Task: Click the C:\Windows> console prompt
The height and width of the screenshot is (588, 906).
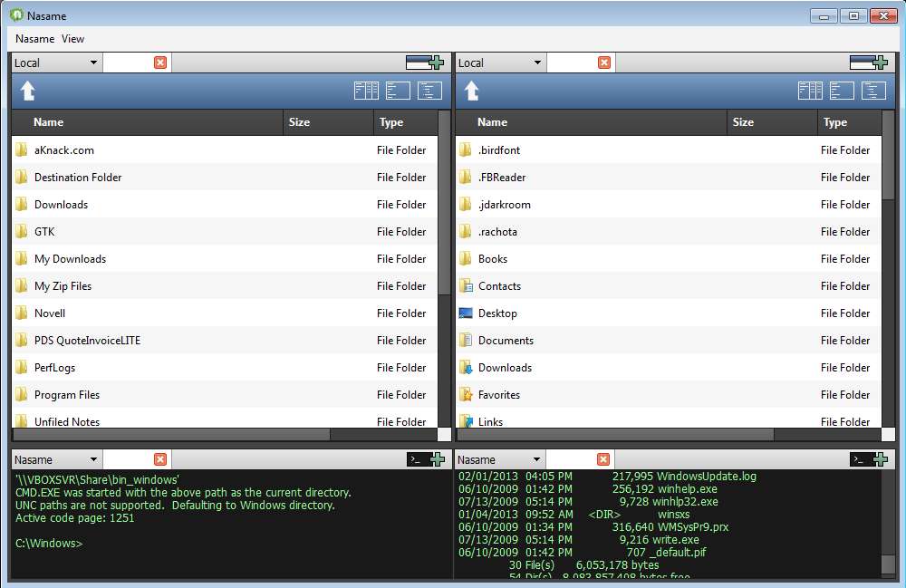Action: tap(49, 543)
